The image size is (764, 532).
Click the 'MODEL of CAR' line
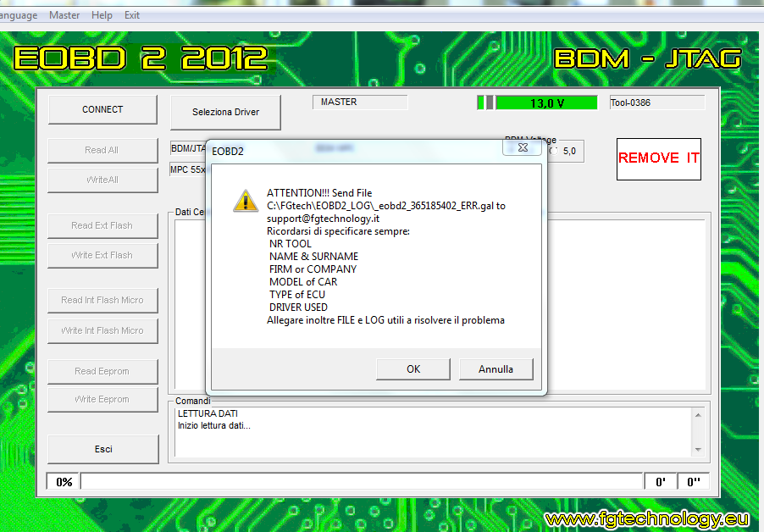(303, 282)
